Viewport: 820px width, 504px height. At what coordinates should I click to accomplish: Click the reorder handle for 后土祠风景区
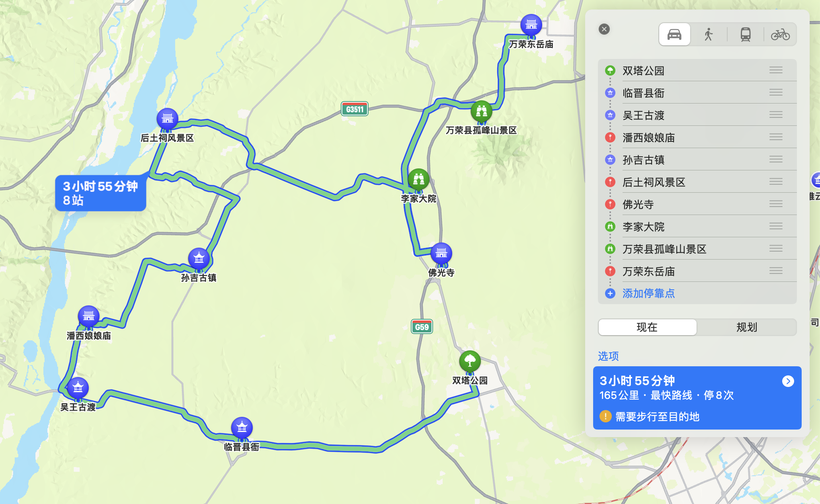(776, 182)
